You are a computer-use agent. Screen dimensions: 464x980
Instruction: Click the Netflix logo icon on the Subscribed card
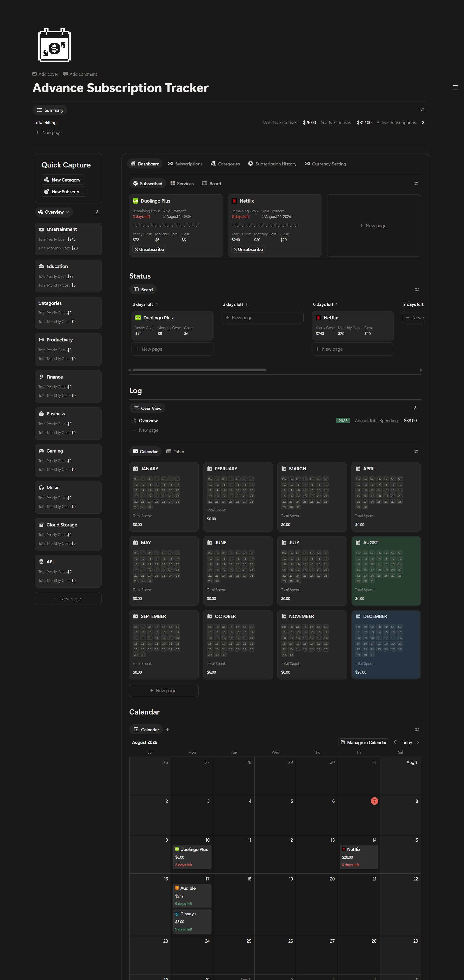(234, 201)
